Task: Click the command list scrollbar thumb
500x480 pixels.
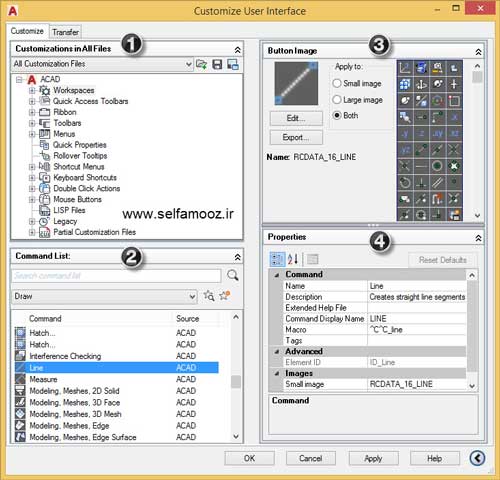Action: tap(236, 381)
